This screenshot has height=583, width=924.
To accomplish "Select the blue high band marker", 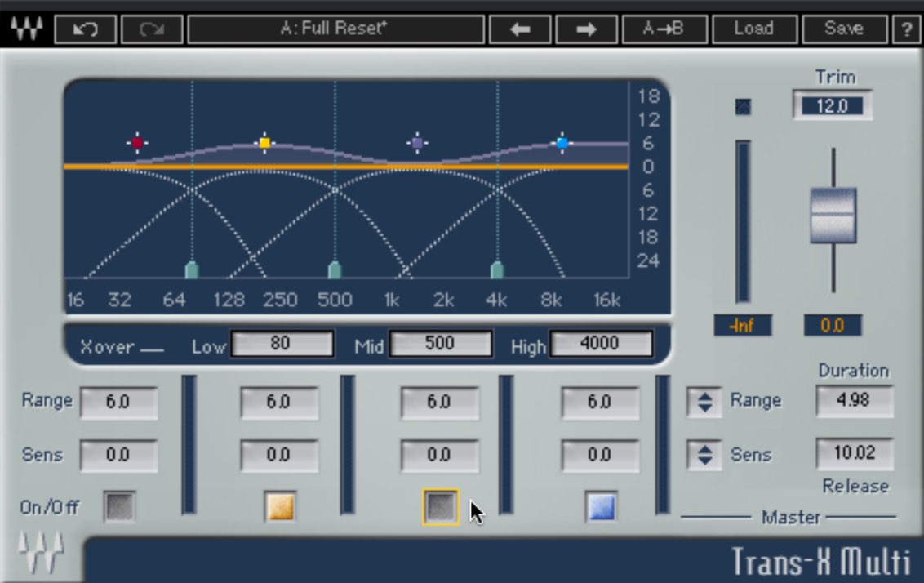I will tap(562, 143).
